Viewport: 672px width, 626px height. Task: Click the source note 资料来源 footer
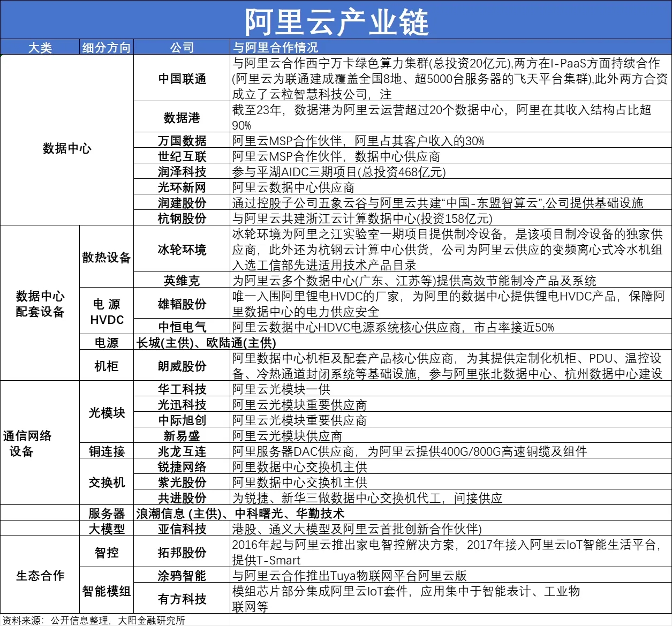(x=94, y=620)
